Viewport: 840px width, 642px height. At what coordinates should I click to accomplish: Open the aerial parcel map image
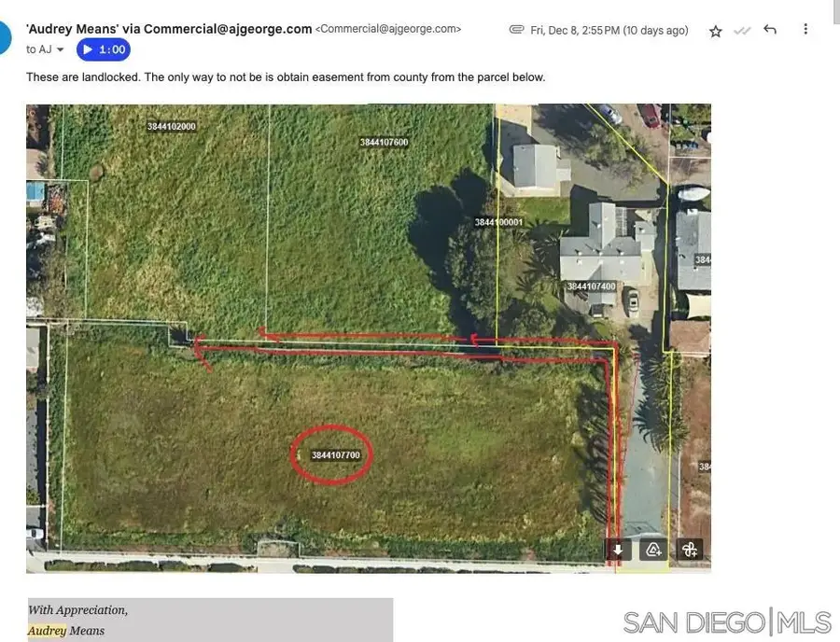(368, 336)
